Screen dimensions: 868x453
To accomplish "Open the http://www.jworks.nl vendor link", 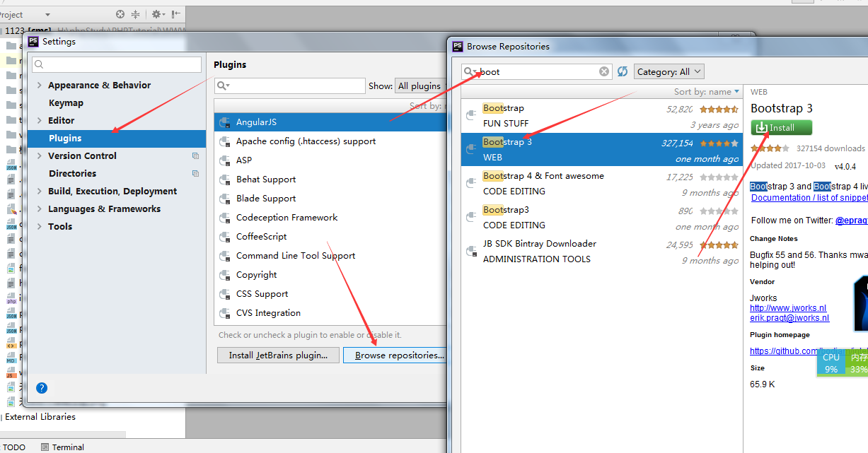I will [788, 308].
